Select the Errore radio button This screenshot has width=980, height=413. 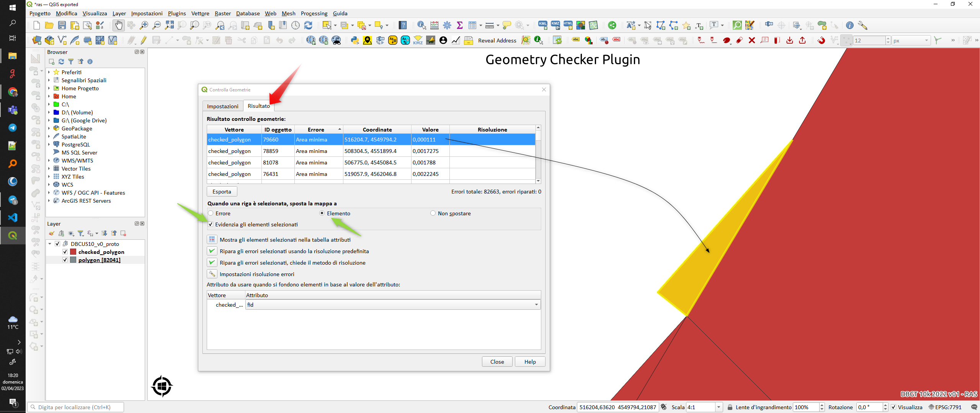pyautogui.click(x=211, y=213)
